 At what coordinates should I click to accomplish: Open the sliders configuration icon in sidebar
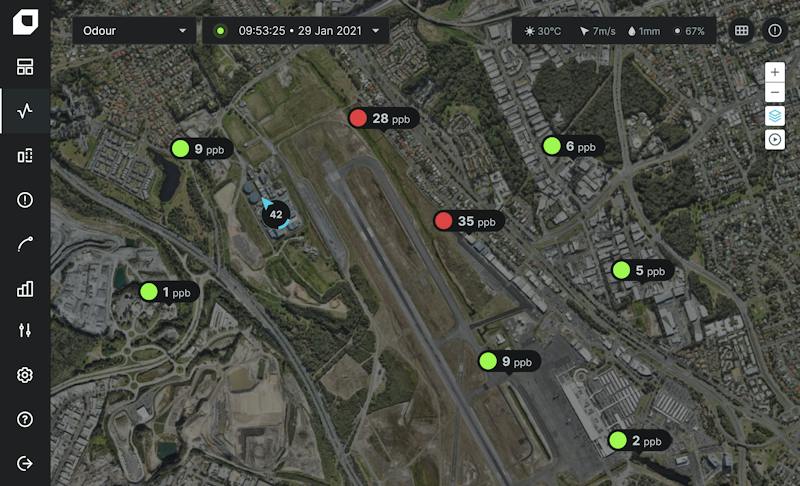tap(24, 330)
